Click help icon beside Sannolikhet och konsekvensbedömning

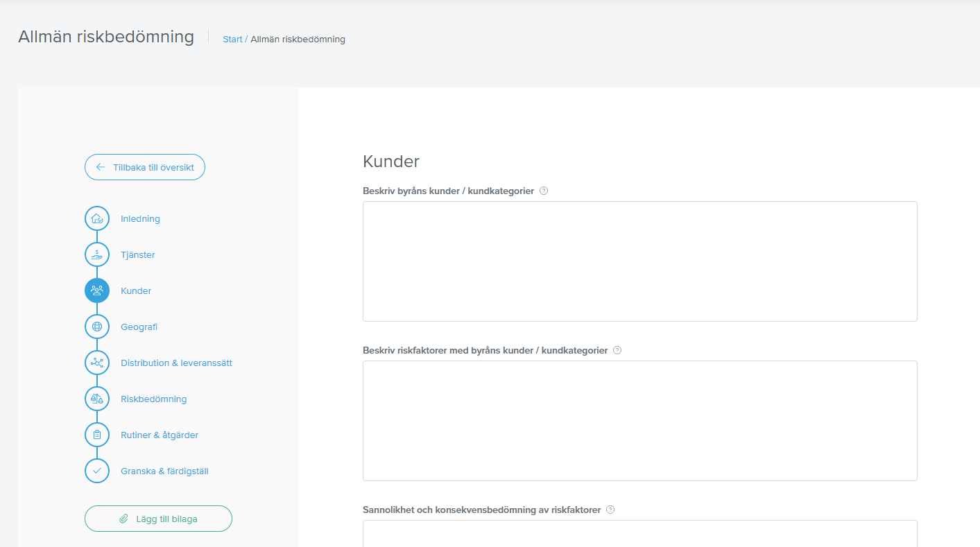tap(610, 510)
